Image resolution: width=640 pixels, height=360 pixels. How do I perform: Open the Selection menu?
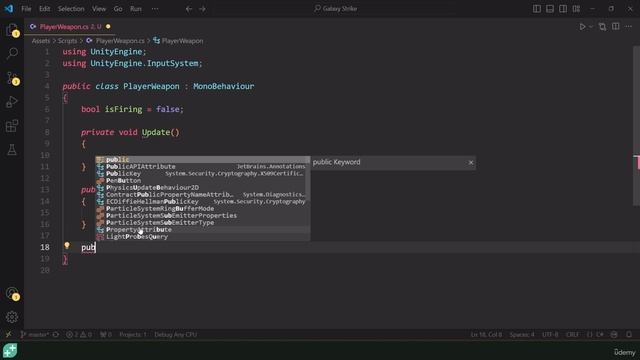71,9
